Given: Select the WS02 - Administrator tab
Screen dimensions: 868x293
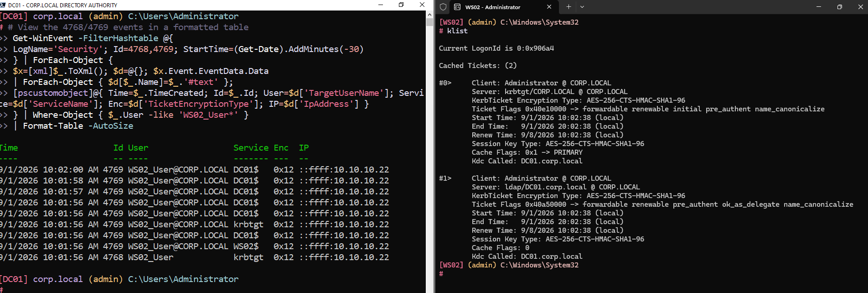Looking at the screenshot, I should [x=503, y=7].
